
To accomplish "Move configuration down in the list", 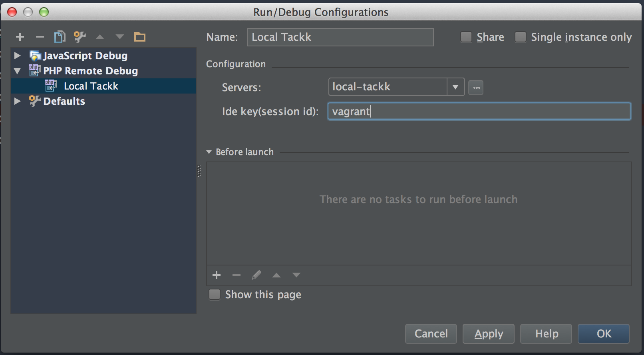I will point(119,37).
